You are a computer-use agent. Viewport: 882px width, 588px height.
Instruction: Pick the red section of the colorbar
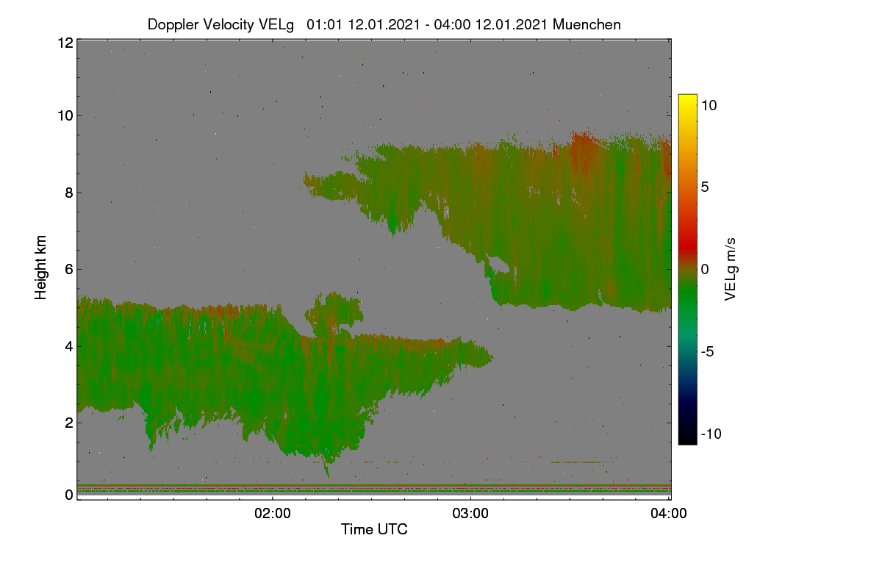coord(687,246)
